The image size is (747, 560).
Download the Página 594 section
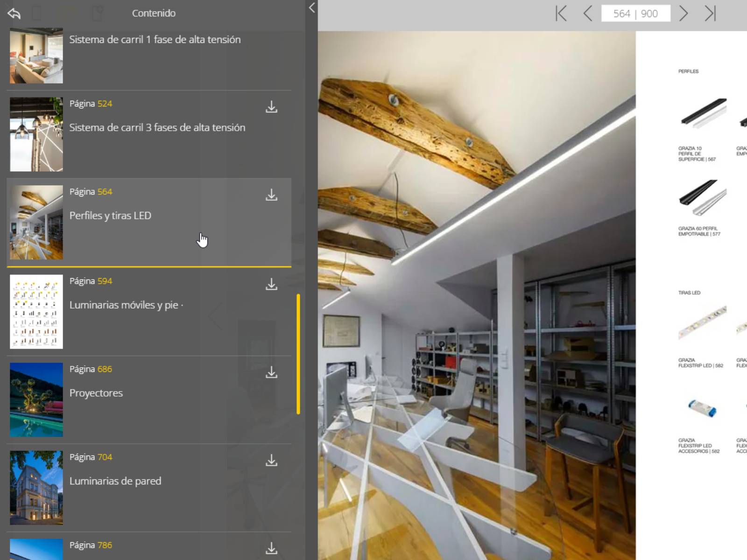coord(271,284)
